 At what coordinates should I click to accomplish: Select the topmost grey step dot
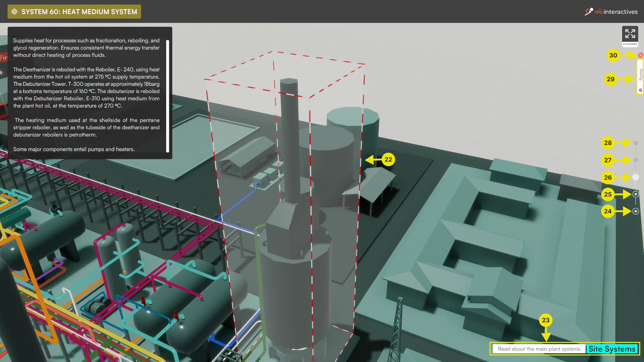635,143
